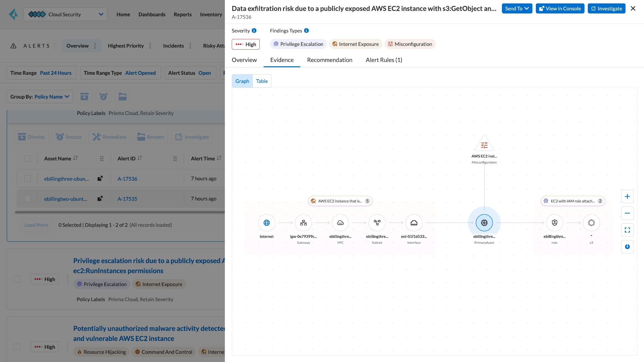Screen dimensions: 644x362
Task: Select the IAM role node icon
Action: (x=554, y=222)
